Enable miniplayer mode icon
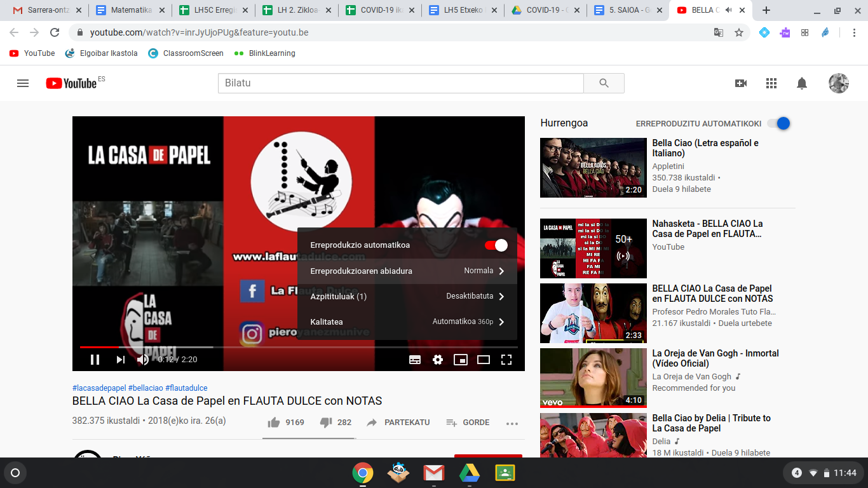This screenshot has width=868, height=488. click(x=461, y=360)
